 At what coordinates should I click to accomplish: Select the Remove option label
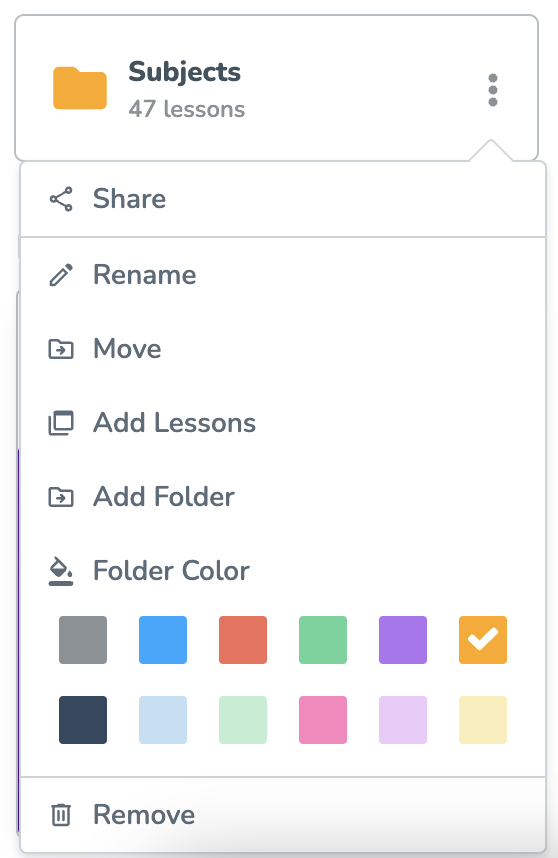pyautogui.click(x=144, y=814)
